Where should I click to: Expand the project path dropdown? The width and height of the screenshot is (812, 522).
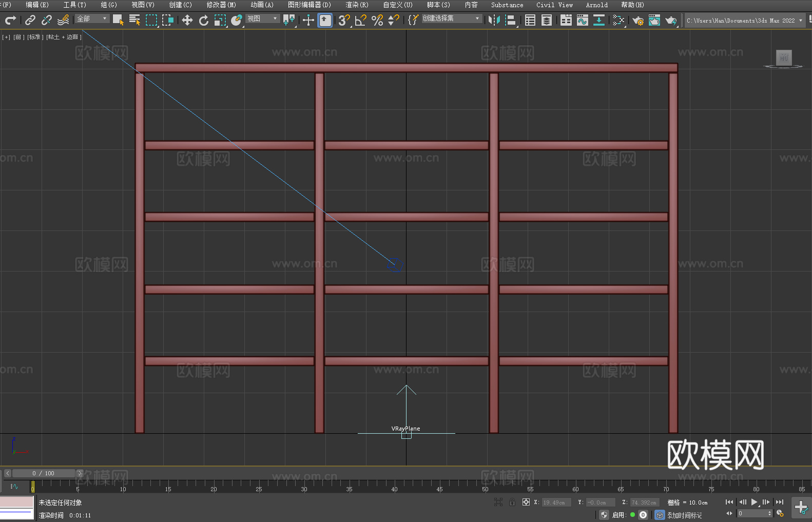[800, 21]
